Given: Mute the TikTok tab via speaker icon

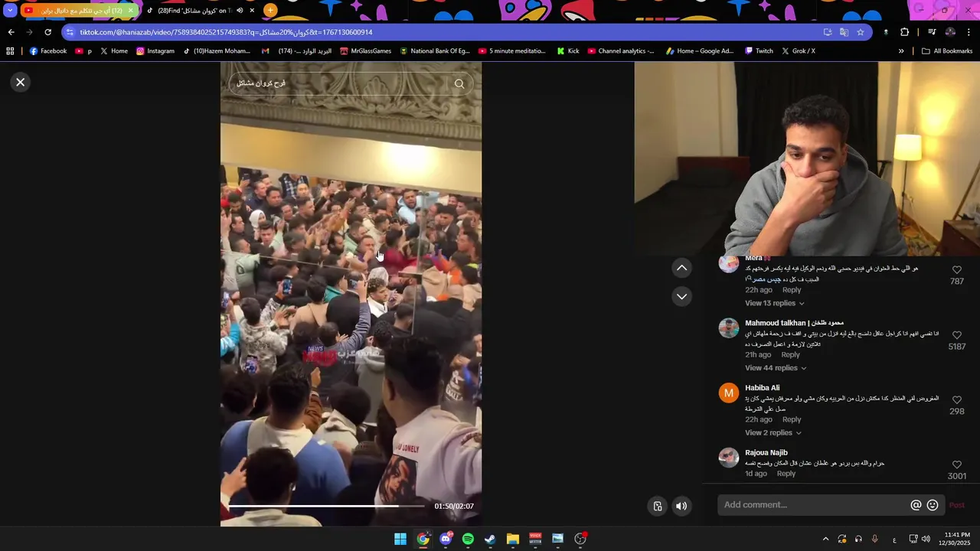Looking at the screenshot, I should (240, 11).
